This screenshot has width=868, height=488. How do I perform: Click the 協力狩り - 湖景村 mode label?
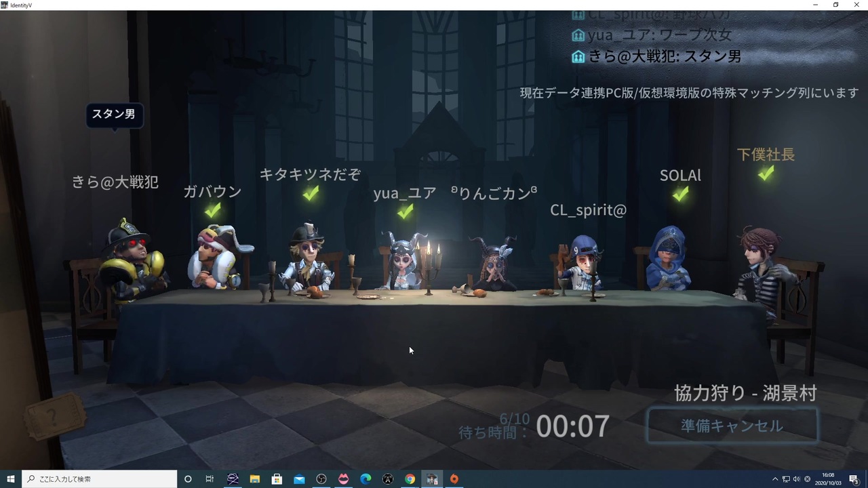tap(745, 393)
